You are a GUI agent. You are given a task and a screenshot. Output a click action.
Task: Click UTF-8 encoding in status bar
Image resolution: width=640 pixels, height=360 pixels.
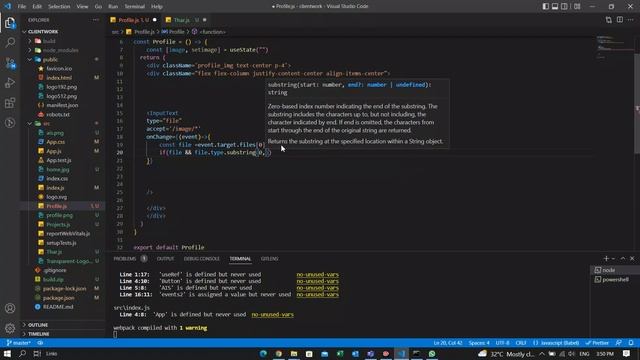point(502,343)
